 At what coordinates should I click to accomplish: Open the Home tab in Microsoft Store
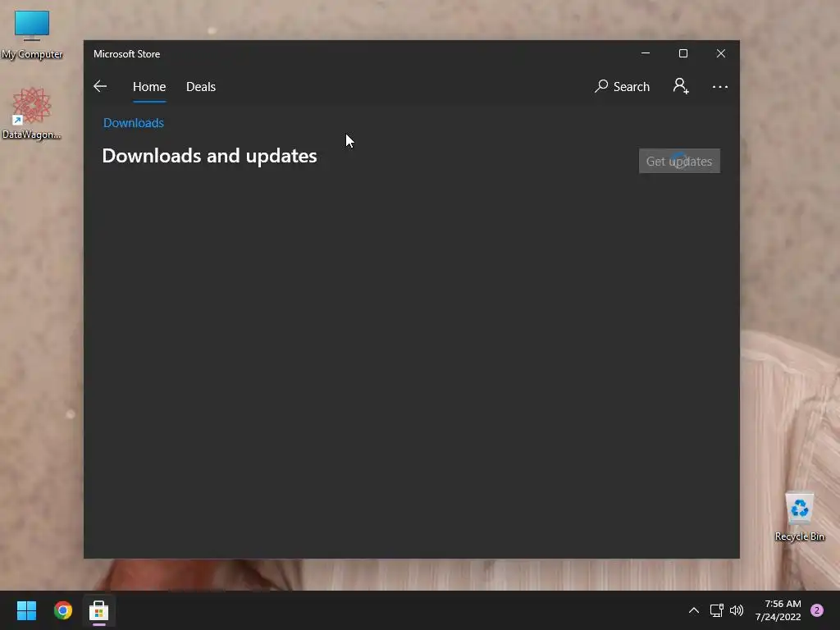[149, 87]
